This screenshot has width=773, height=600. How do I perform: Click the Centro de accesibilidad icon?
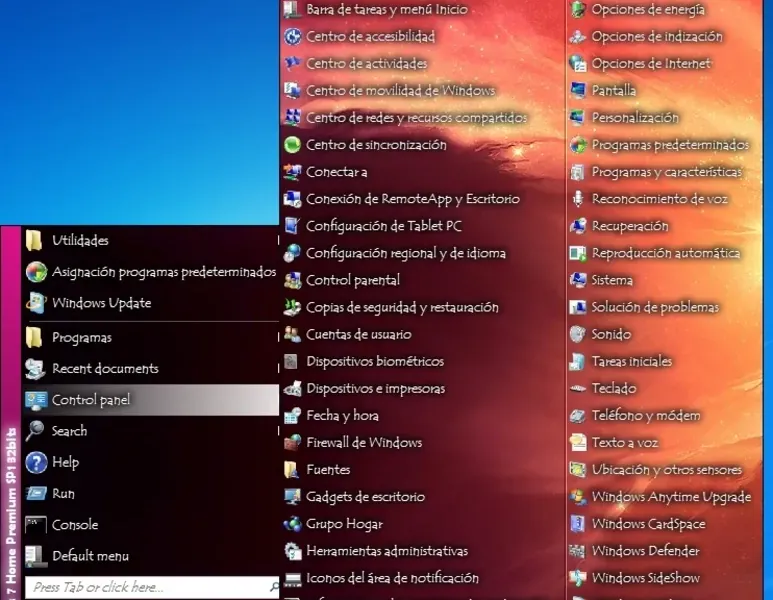tap(293, 36)
